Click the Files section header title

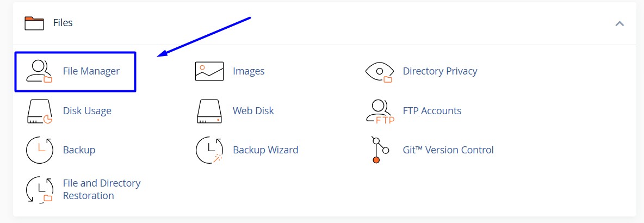click(x=63, y=23)
